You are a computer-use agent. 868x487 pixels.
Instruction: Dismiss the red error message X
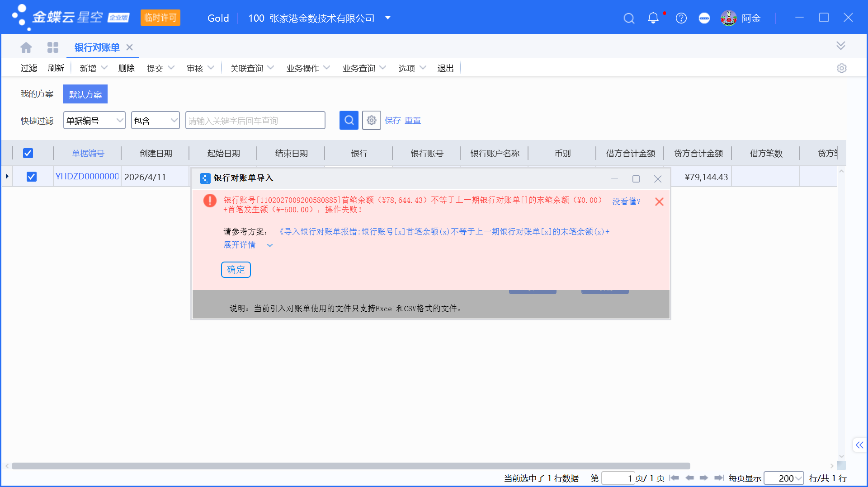(659, 202)
